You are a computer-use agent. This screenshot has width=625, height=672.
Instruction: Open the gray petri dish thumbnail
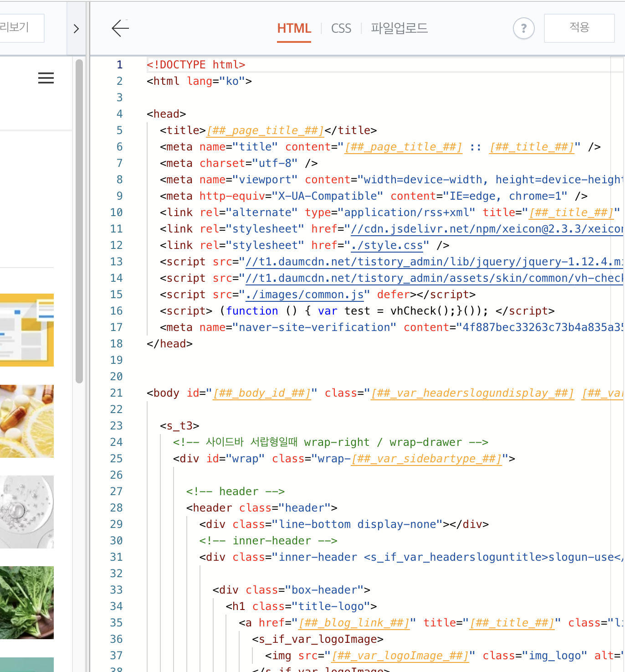(27, 512)
